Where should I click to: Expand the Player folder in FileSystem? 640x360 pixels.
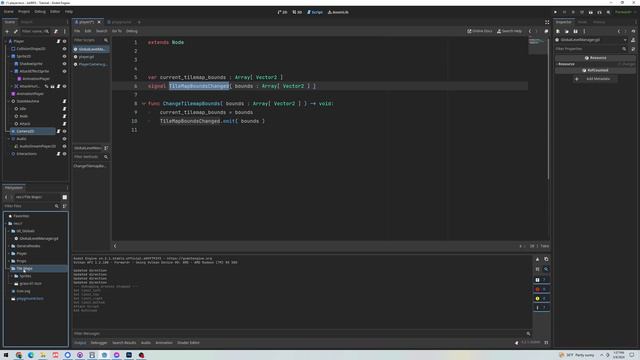tap(9, 253)
